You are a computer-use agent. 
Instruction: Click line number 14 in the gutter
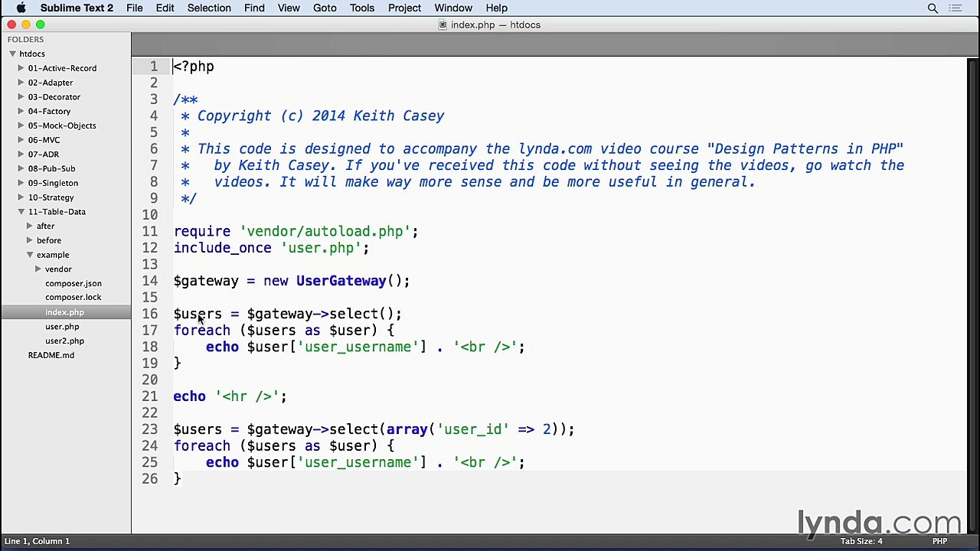coord(149,281)
